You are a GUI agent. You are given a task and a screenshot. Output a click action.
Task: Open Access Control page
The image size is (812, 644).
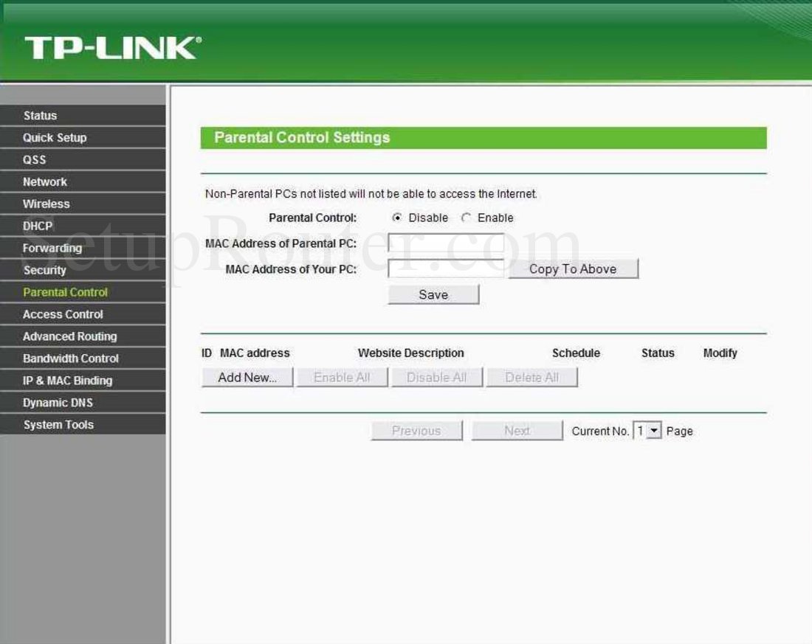(63, 314)
